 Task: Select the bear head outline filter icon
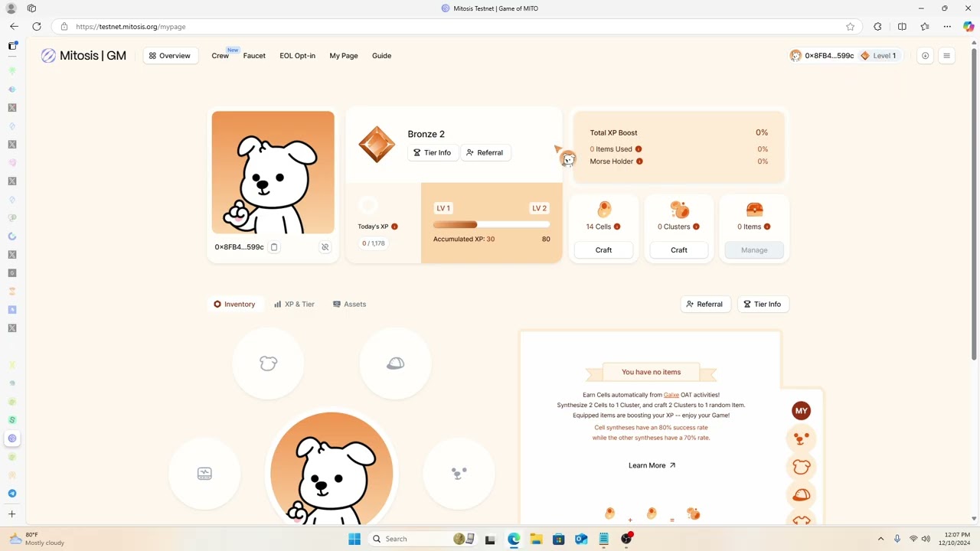click(x=801, y=467)
